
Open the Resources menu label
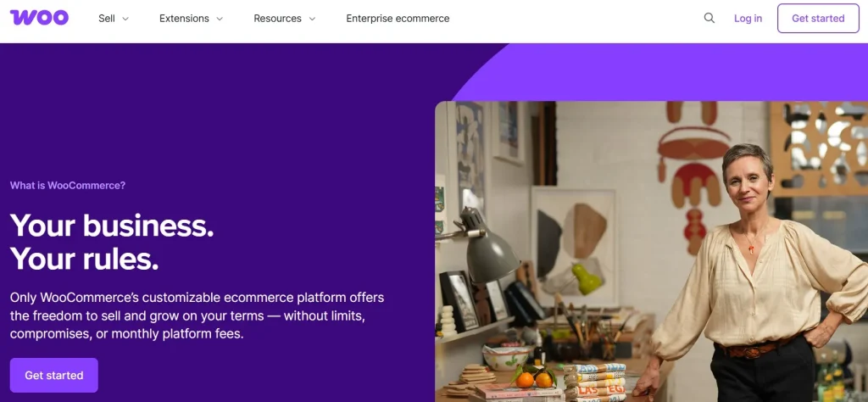point(277,19)
